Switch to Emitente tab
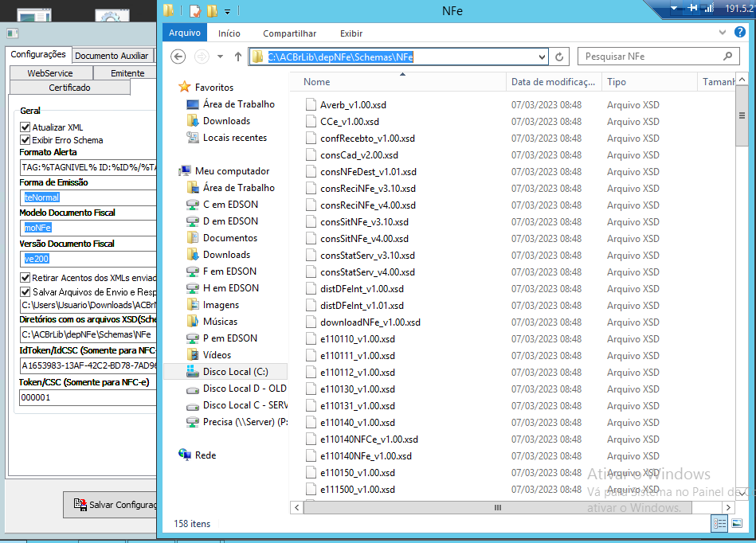The height and width of the screenshot is (543, 756). click(x=127, y=73)
